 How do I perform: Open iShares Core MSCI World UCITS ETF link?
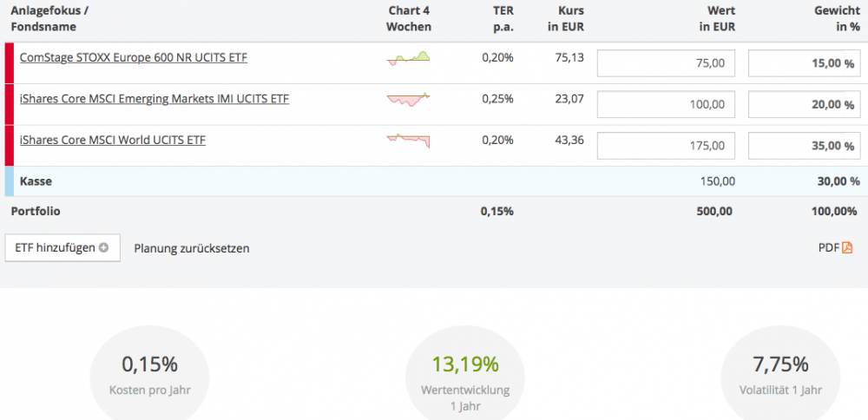[113, 140]
